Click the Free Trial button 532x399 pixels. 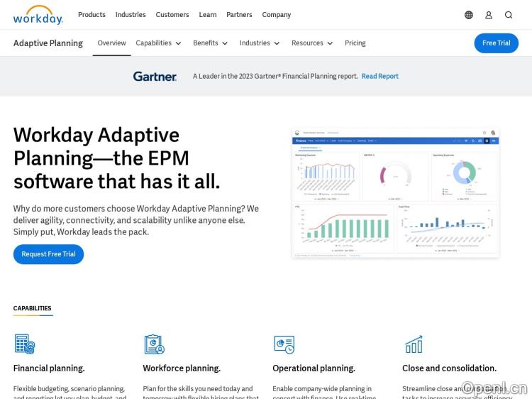pos(496,43)
